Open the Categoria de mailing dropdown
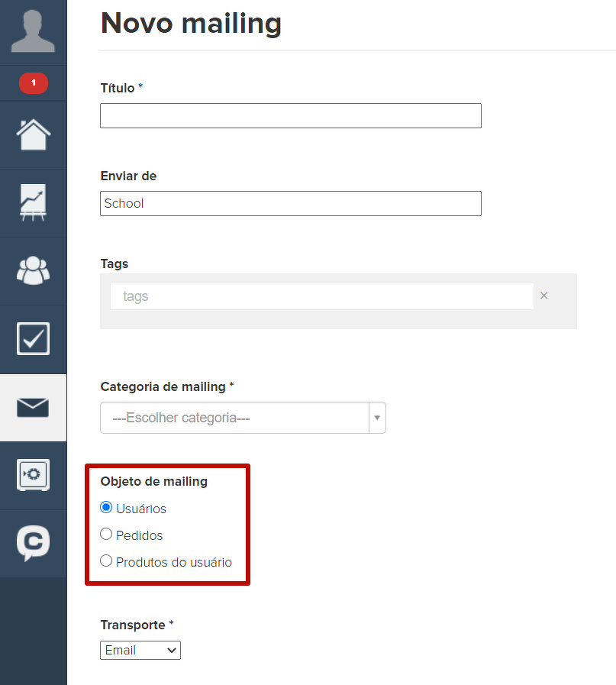This screenshot has height=685, width=616. click(x=235, y=418)
